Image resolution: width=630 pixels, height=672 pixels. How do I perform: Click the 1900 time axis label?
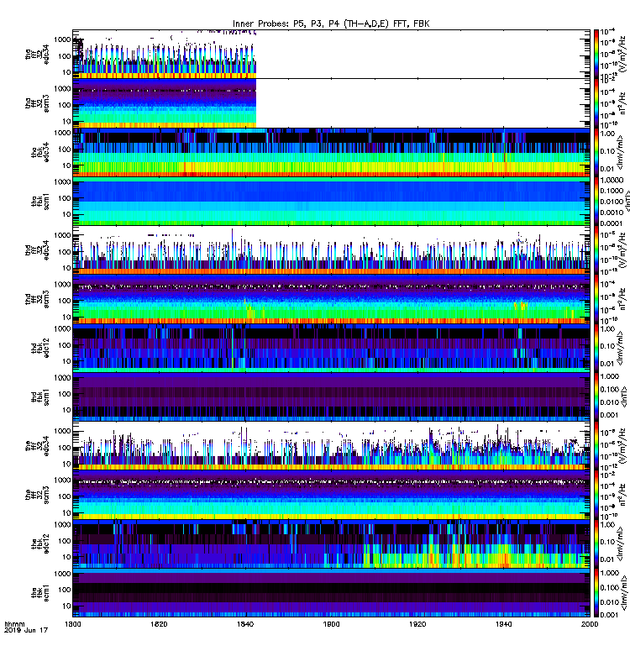331,624
